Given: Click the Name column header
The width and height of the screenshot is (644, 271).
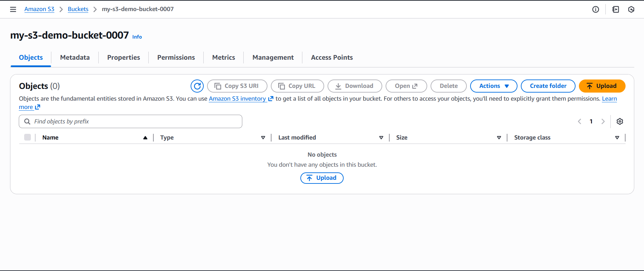Looking at the screenshot, I should [x=50, y=138].
